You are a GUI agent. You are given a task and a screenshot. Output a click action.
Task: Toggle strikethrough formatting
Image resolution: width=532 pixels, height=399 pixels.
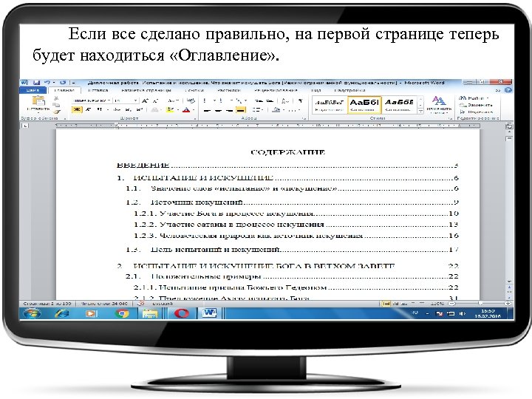click(x=117, y=109)
